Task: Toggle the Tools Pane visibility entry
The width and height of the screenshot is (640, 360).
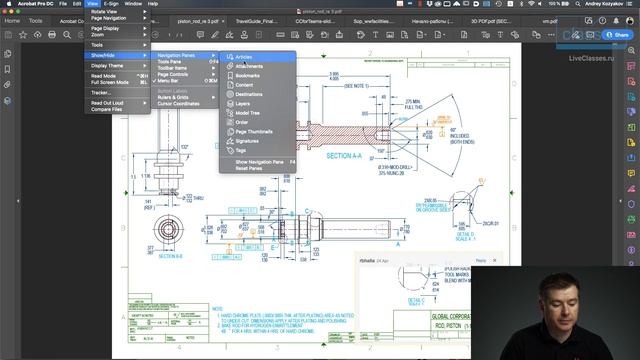Action: tap(185, 62)
